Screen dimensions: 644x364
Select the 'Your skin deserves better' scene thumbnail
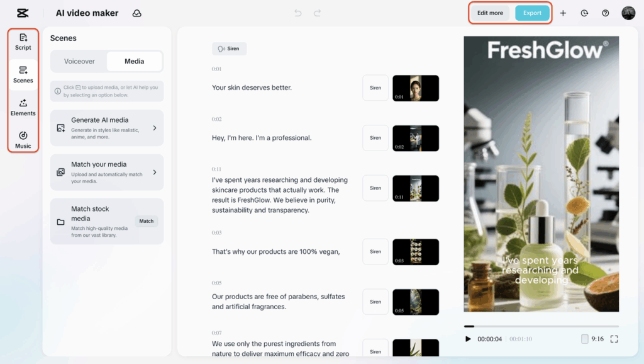pyautogui.click(x=416, y=88)
